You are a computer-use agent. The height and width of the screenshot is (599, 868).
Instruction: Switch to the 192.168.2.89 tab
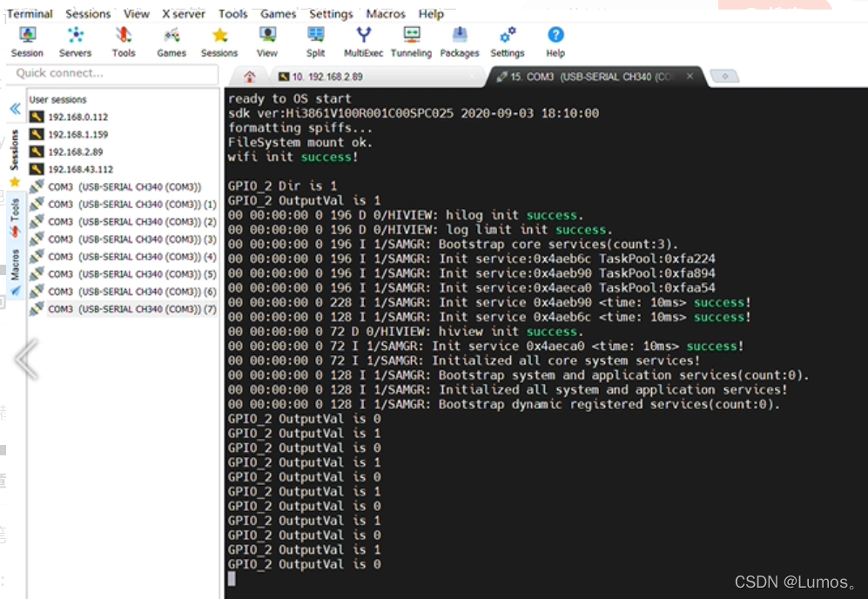pyautogui.click(x=376, y=77)
